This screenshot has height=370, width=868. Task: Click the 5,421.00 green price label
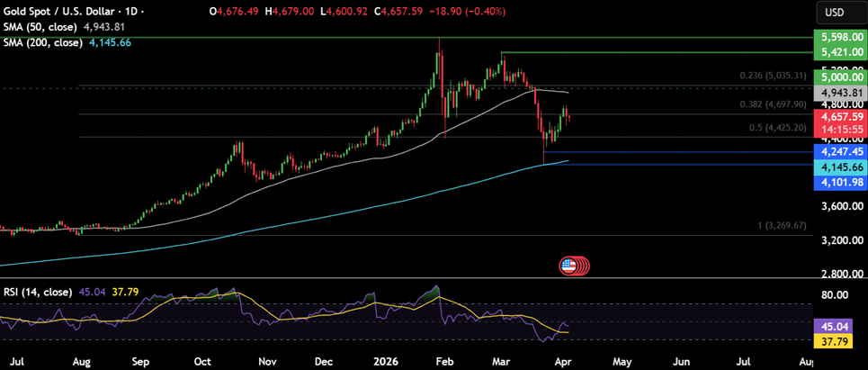click(837, 53)
